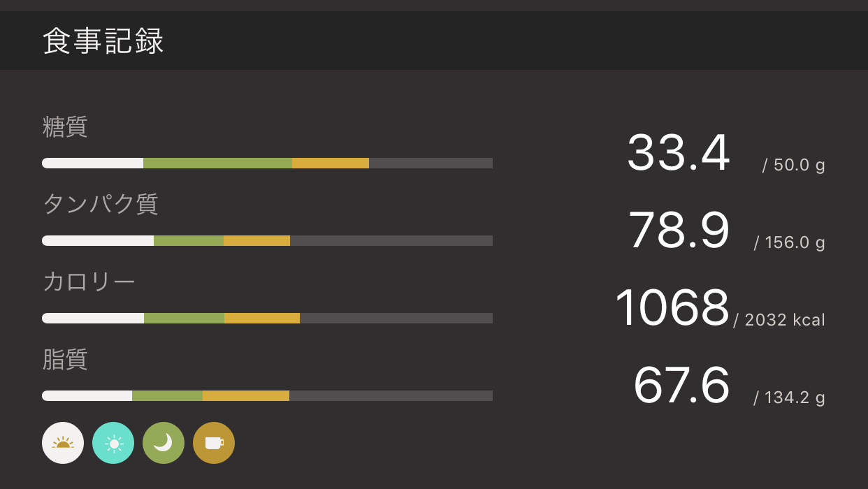
Task: Select the 78.9 protein value
Action: click(678, 231)
